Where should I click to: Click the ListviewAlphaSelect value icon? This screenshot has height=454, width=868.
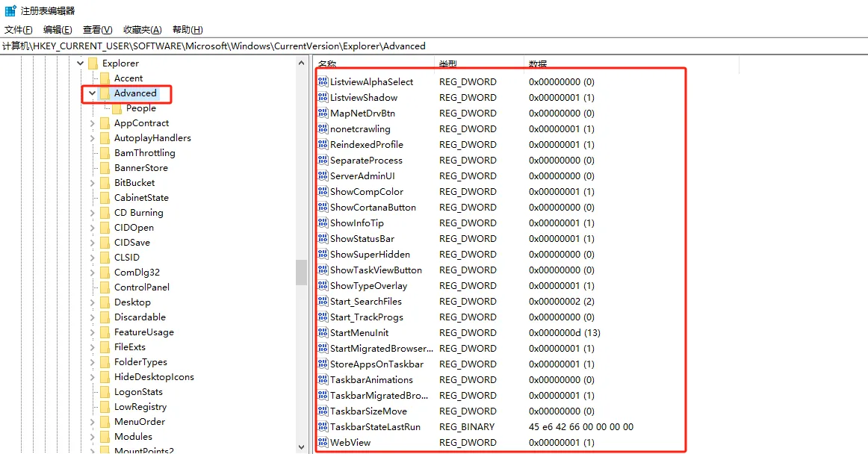(323, 82)
